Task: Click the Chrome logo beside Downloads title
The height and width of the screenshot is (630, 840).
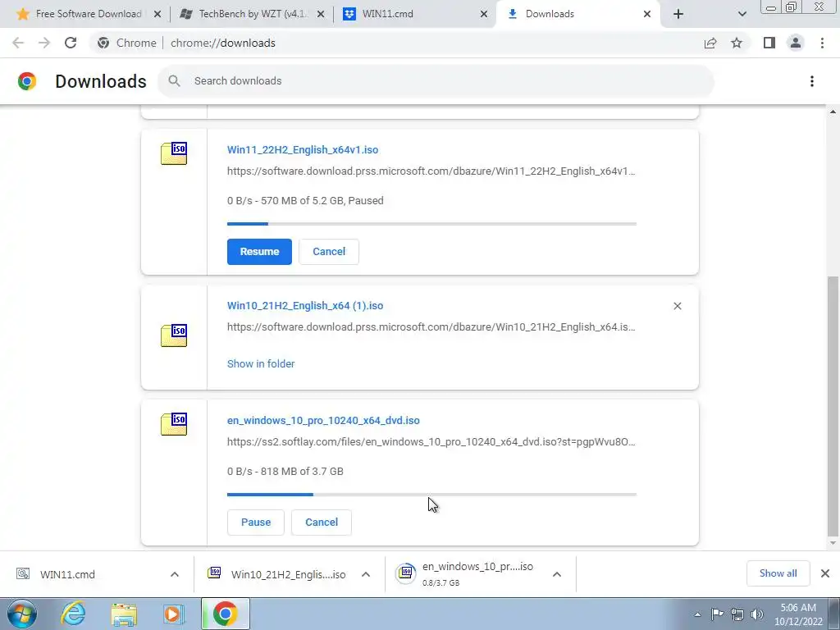Action: pos(27,81)
